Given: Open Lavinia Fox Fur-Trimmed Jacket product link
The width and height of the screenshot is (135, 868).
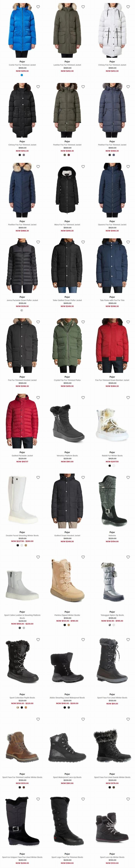Looking at the screenshot, I should [67, 65].
